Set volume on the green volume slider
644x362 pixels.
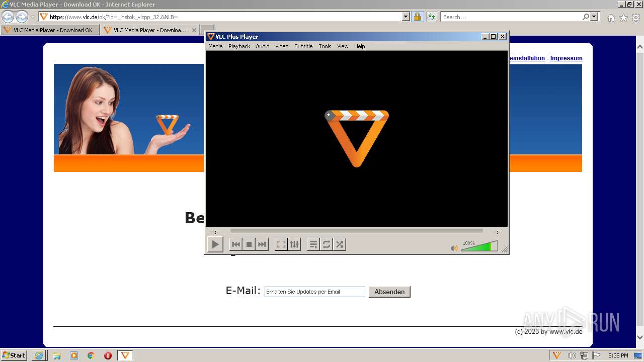[479, 246]
